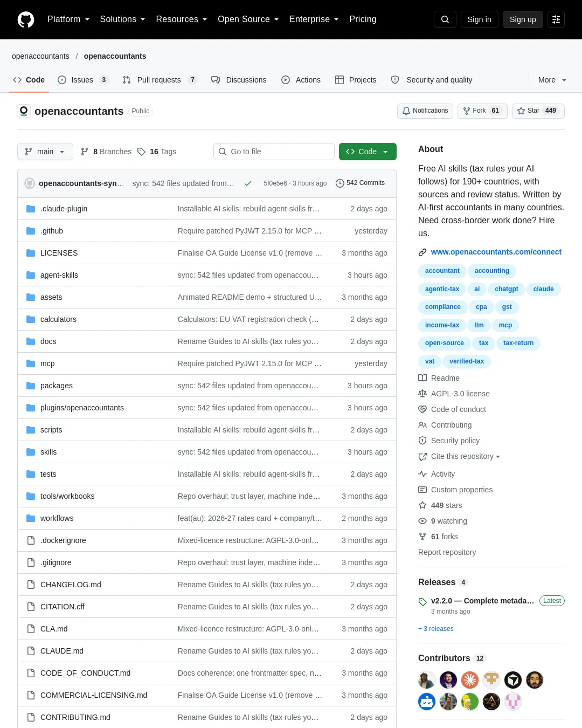Open appearance settings icon next to Sign up
Screen dimensions: 582x728
(556, 19)
